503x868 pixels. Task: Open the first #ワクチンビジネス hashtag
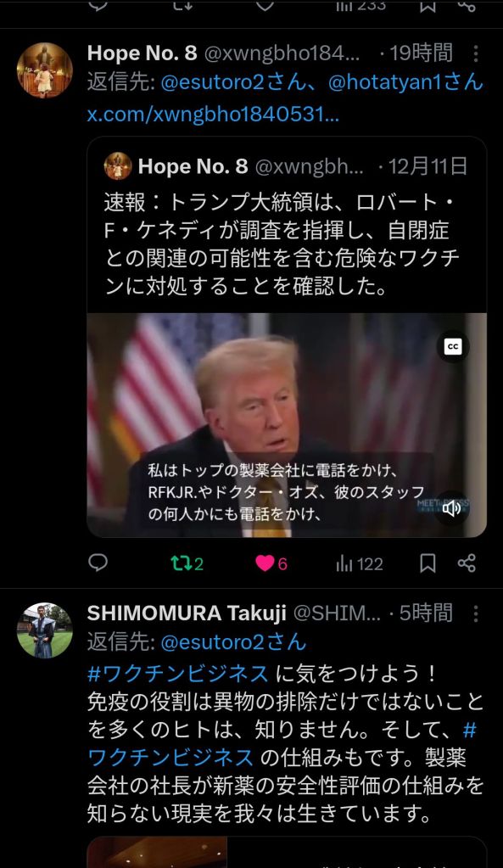click(177, 674)
